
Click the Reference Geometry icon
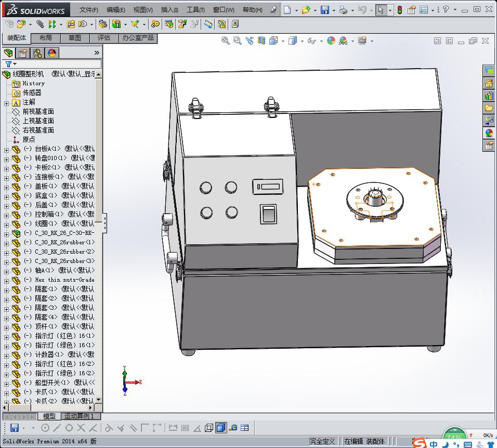click(x=135, y=24)
